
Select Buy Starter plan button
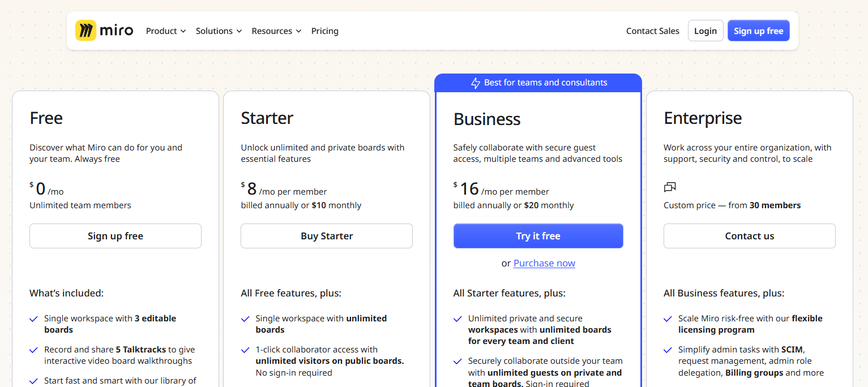point(327,236)
